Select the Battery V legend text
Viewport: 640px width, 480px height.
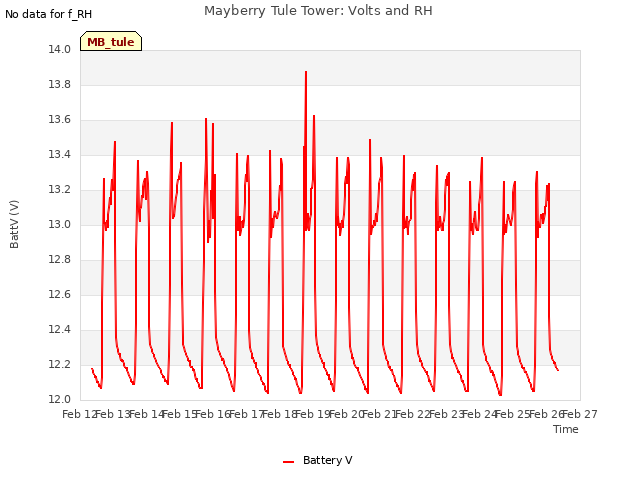(327, 460)
